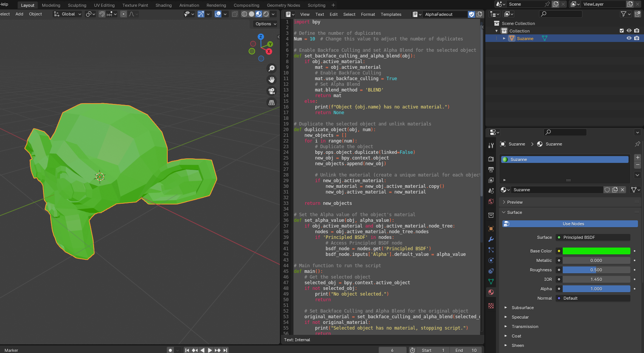Viewport: 644px width, 353px height.
Task: Open the Collection properties tab
Action: (491, 215)
